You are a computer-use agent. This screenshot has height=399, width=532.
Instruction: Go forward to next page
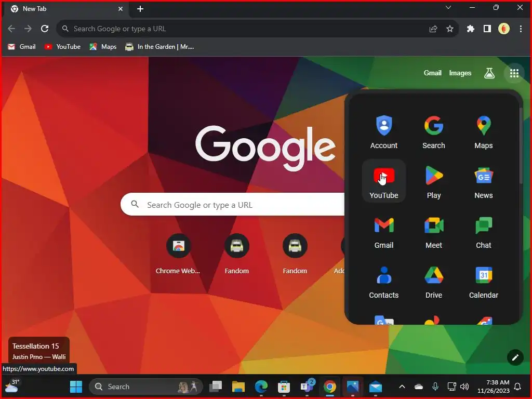(28, 29)
